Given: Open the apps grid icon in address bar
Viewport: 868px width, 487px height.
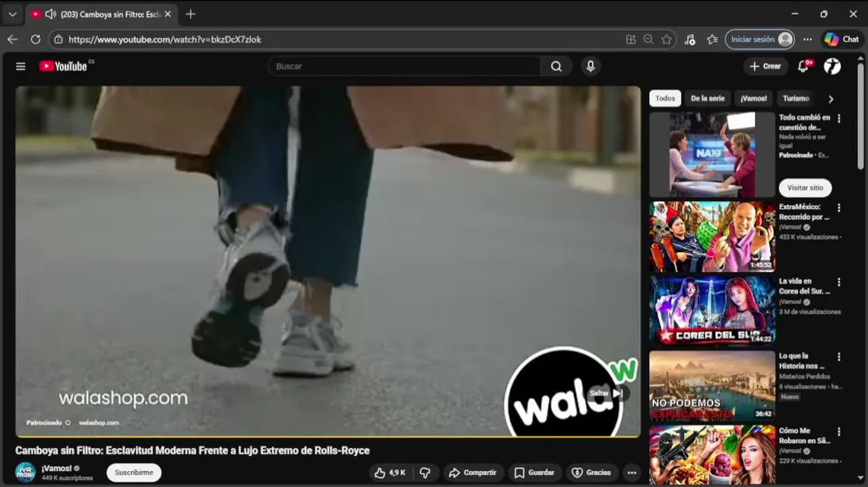Looking at the screenshot, I should [631, 39].
